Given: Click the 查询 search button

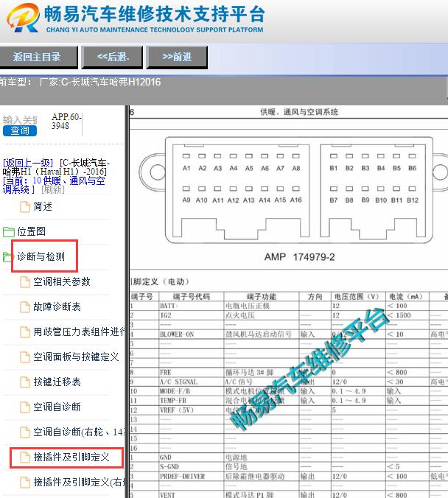Looking at the screenshot, I should 20,131.
